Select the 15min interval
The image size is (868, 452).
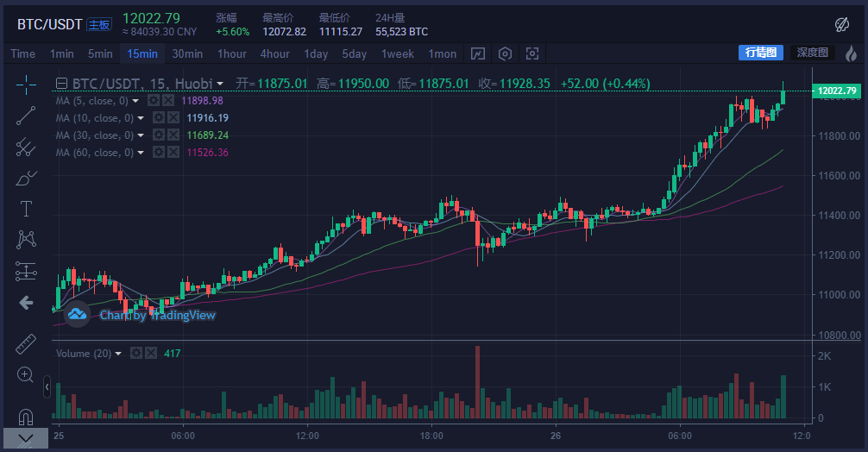click(142, 53)
